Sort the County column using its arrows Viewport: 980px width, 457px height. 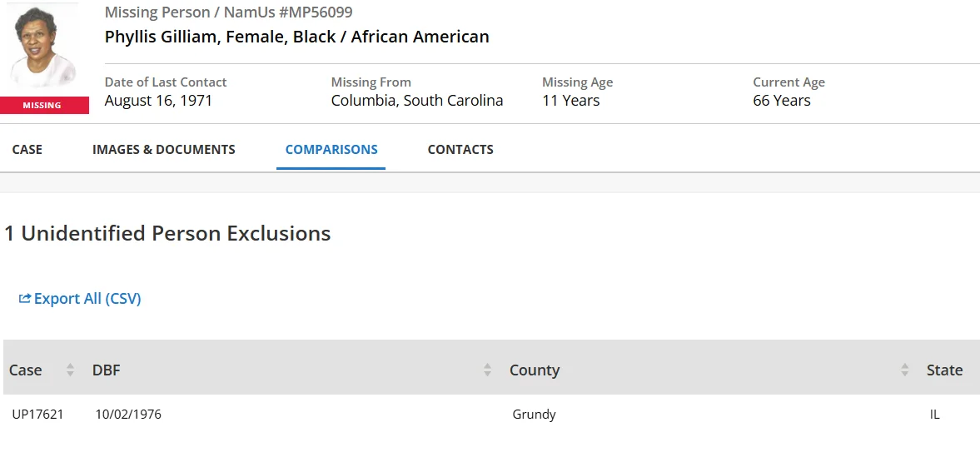(904, 370)
